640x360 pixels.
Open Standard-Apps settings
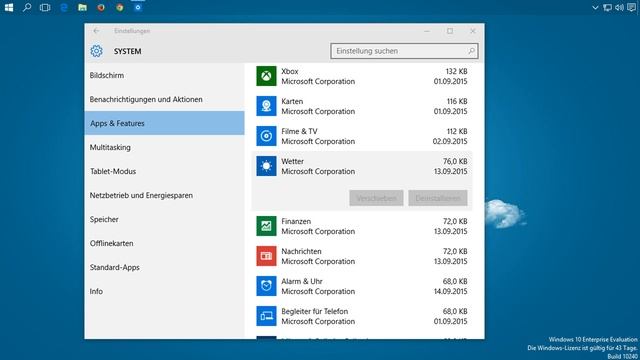pos(164,267)
